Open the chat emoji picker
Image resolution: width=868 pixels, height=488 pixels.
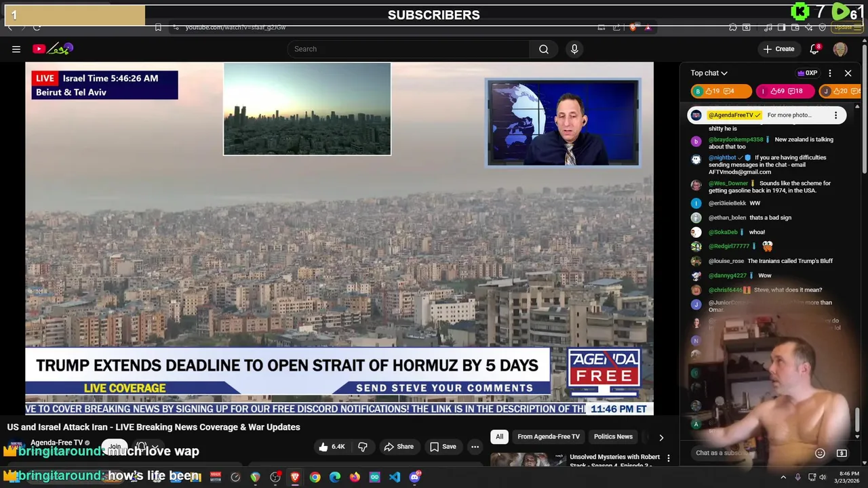pyautogui.click(x=820, y=453)
